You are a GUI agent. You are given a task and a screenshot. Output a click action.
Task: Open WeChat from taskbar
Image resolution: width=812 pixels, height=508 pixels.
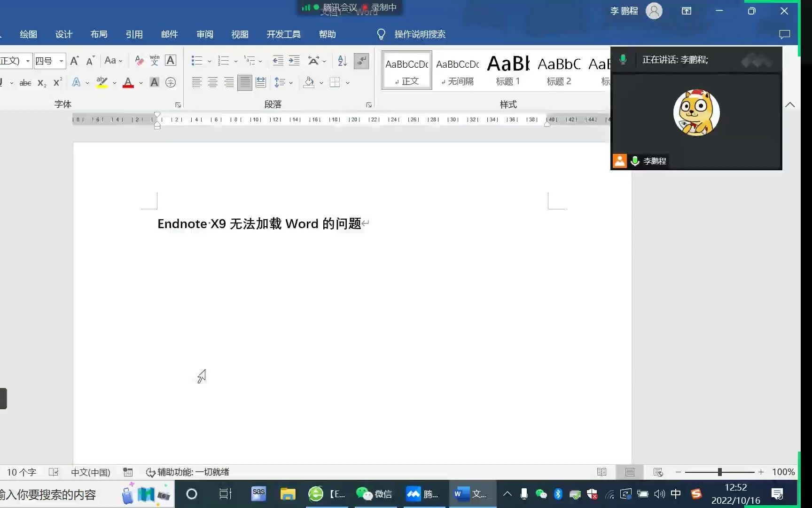375,494
